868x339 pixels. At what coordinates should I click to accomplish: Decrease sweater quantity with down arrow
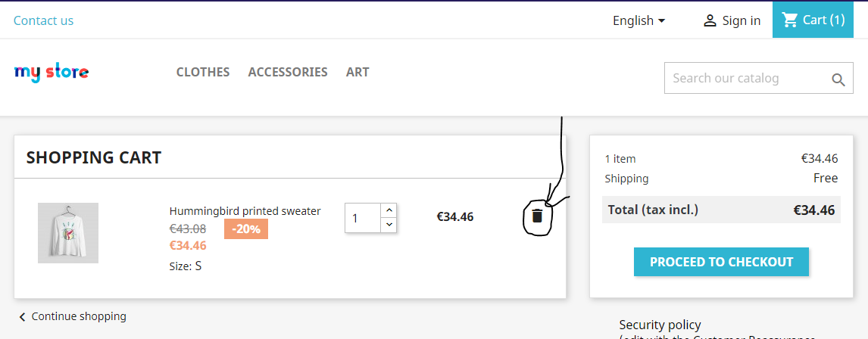389,225
